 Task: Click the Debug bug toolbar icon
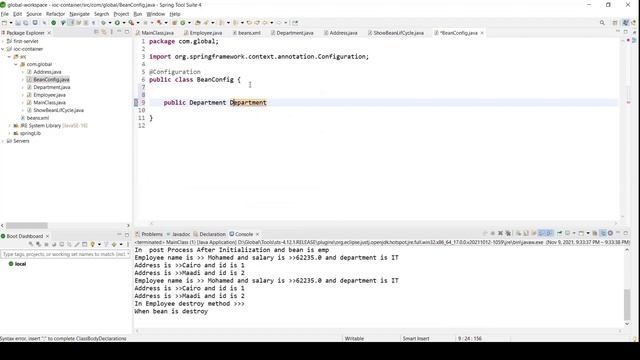pos(103,23)
